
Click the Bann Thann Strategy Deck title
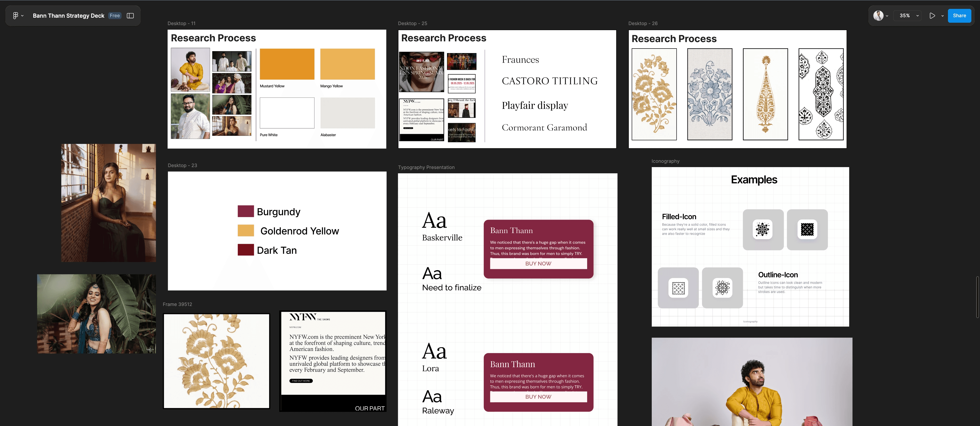click(68, 16)
